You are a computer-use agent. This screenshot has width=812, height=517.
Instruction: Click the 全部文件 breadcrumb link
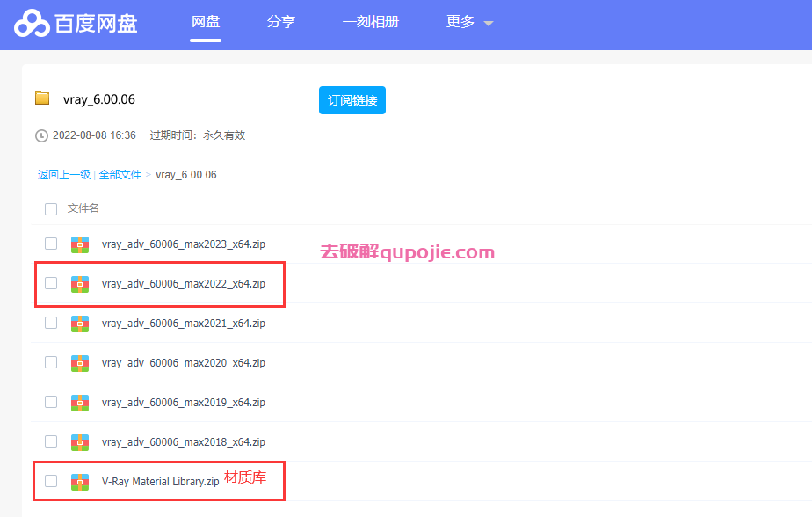tap(120, 175)
